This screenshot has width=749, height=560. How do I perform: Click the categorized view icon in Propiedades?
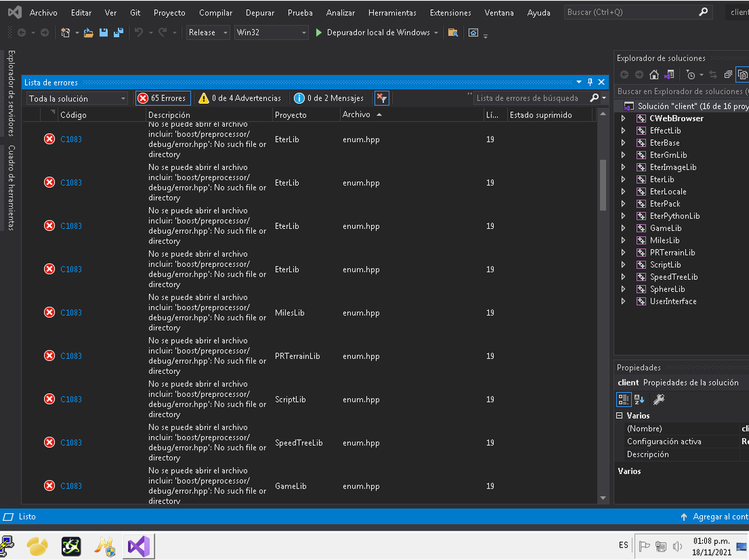coord(624,400)
